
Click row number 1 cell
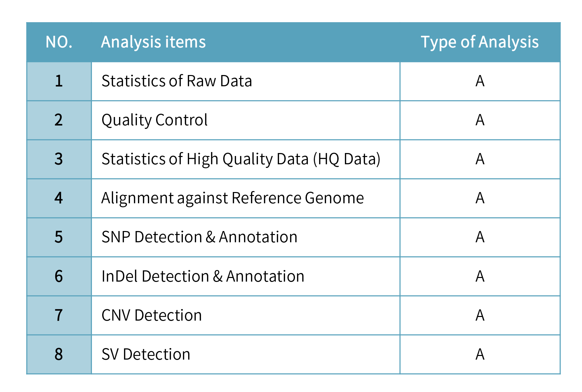click(59, 81)
